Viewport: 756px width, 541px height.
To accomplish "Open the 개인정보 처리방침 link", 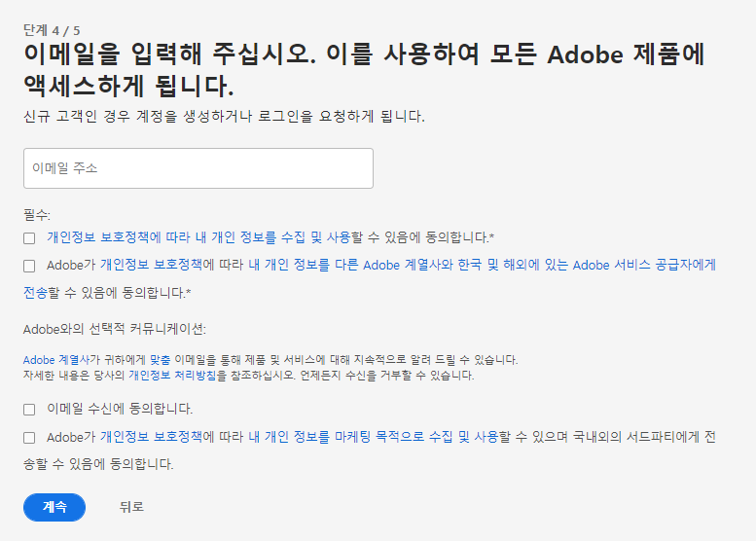I will (x=172, y=376).
